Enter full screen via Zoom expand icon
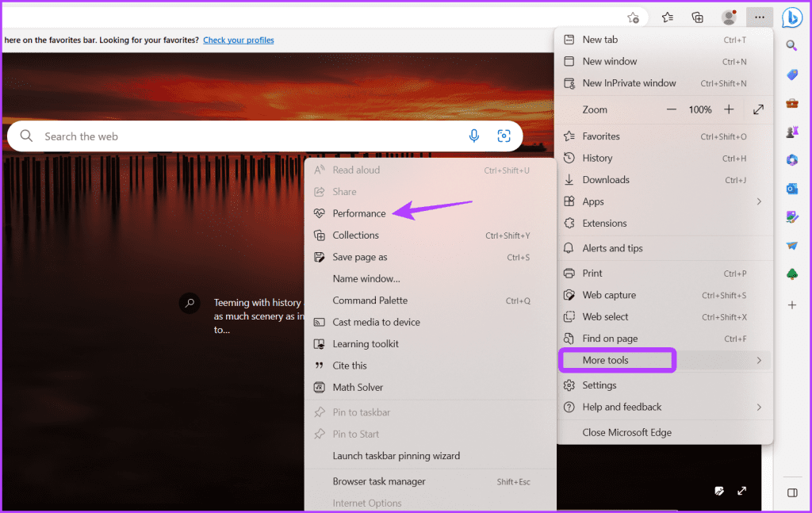This screenshot has width=812, height=513. [x=758, y=109]
